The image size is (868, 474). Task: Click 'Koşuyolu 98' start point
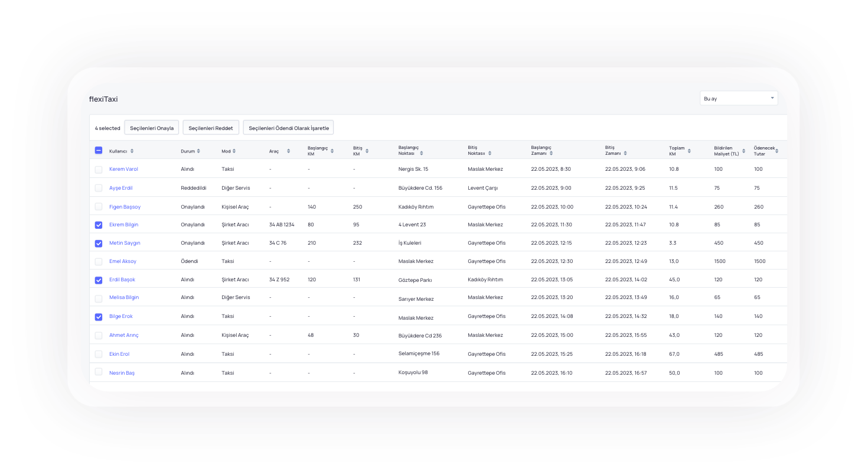click(413, 372)
